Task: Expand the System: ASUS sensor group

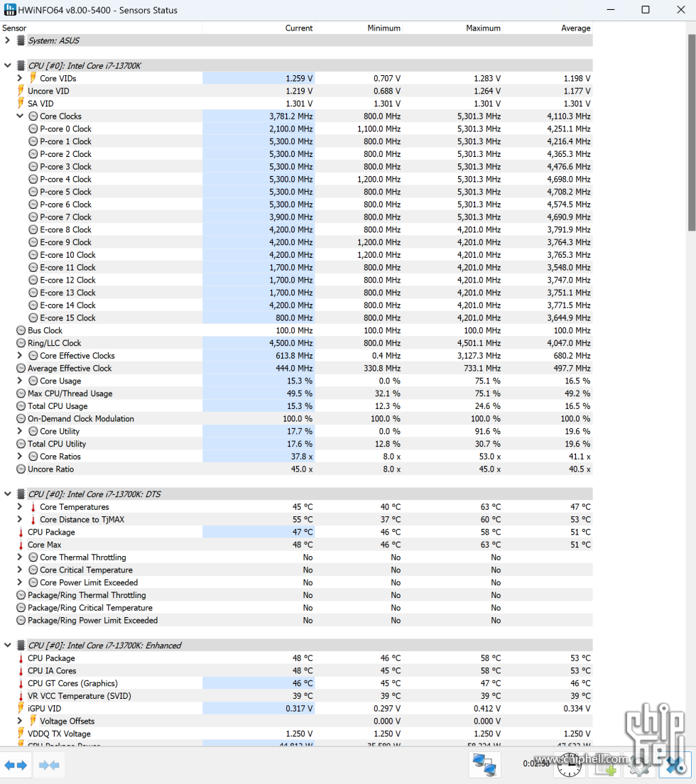Action: [x=8, y=40]
